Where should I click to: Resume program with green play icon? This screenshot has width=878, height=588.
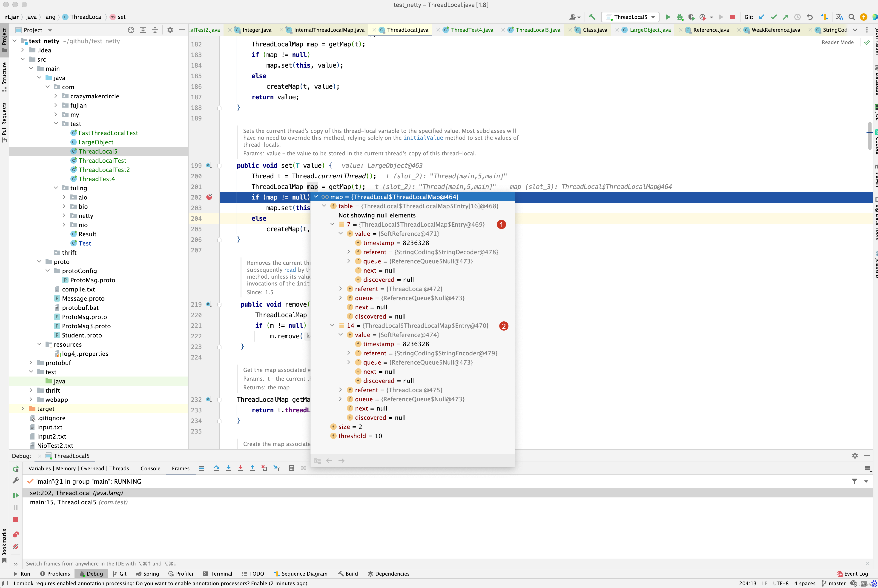[15, 495]
